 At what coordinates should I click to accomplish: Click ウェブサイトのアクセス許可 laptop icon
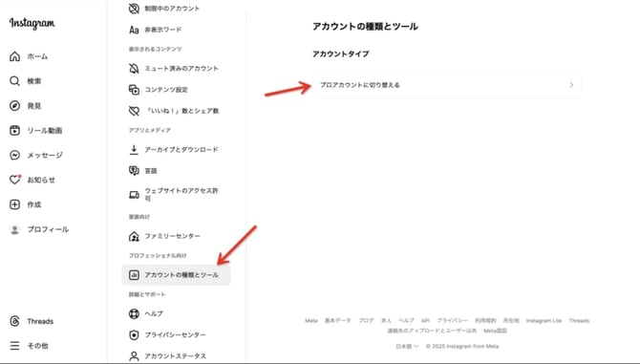point(134,195)
